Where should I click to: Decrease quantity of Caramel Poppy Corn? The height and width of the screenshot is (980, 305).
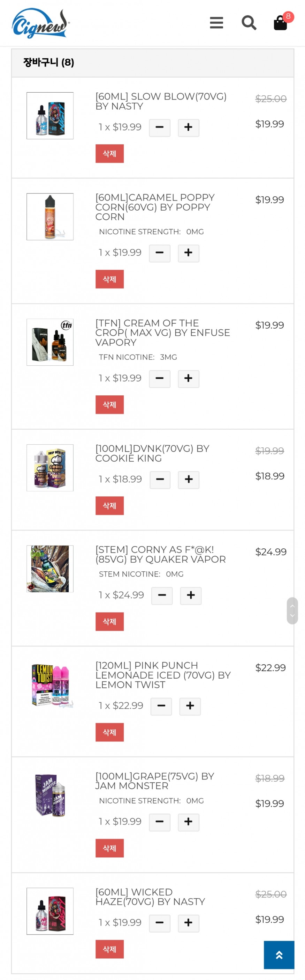click(160, 253)
